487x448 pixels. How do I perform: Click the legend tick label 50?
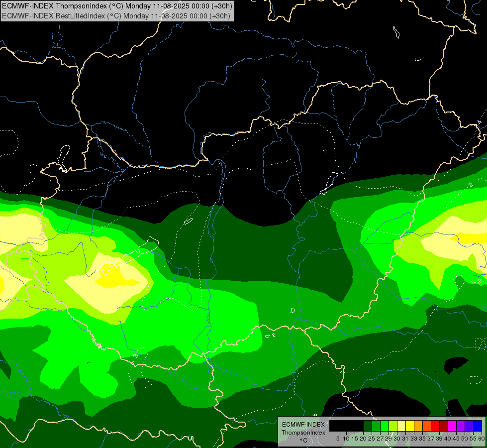(x=465, y=439)
